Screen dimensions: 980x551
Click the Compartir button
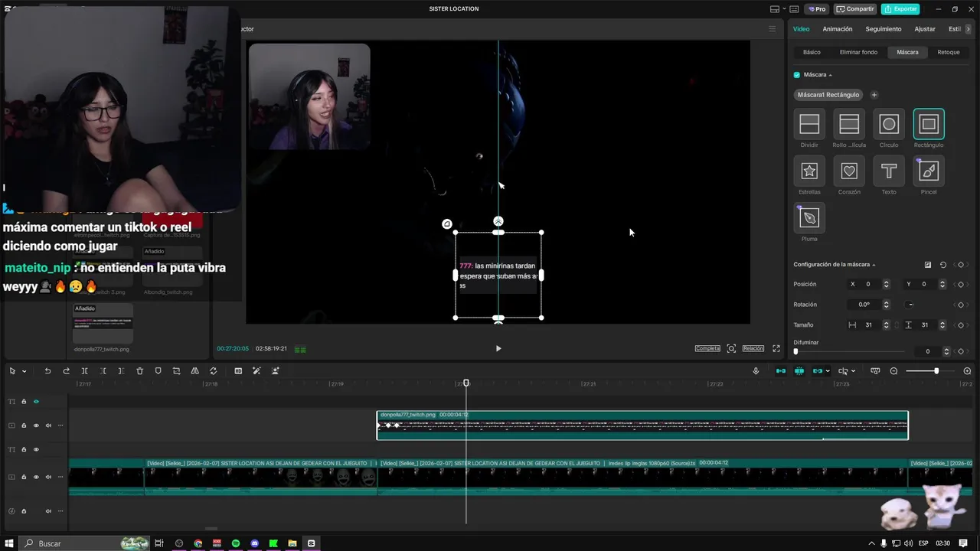tap(855, 9)
